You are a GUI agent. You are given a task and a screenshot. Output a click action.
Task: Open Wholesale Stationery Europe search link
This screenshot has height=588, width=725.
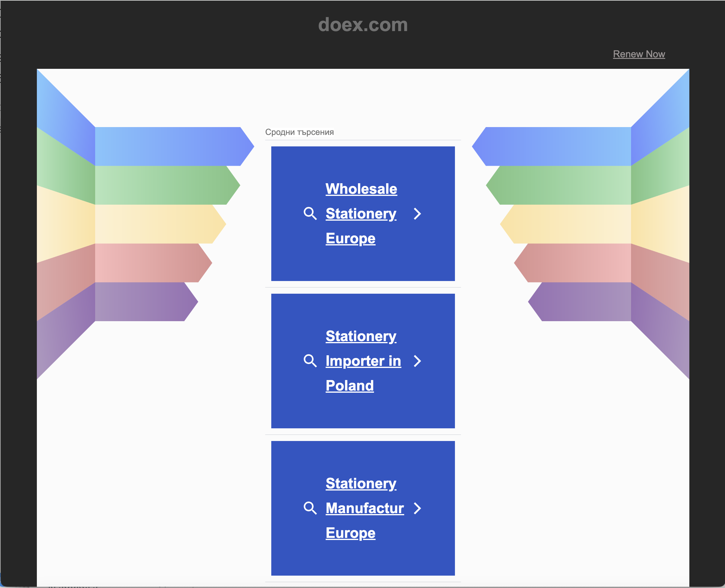coord(361,214)
